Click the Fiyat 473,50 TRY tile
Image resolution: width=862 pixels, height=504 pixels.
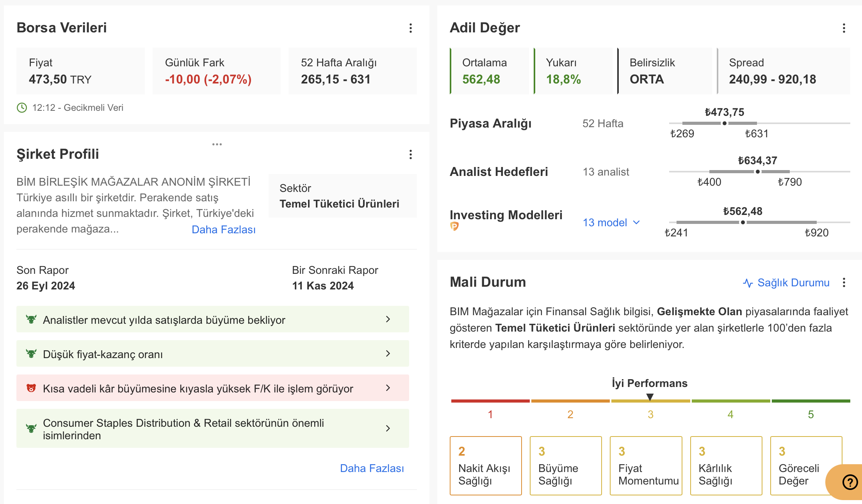click(80, 71)
